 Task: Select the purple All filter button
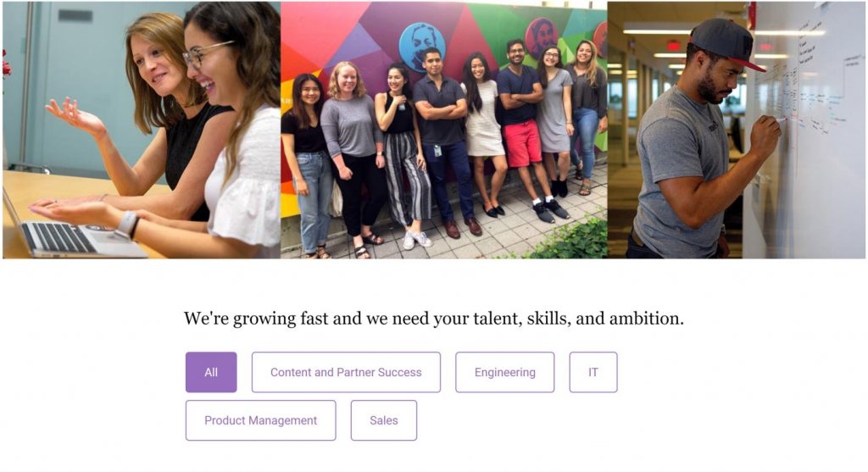click(x=211, y=372)
